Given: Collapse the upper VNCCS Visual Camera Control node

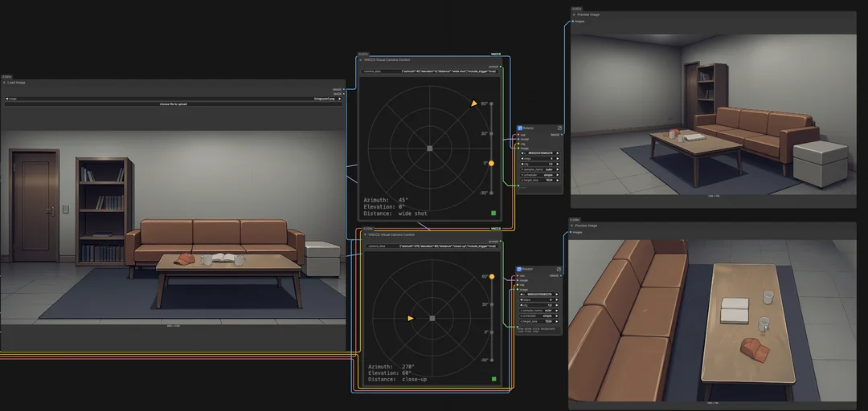Looking at the screenshot, I should click(361, 59).
